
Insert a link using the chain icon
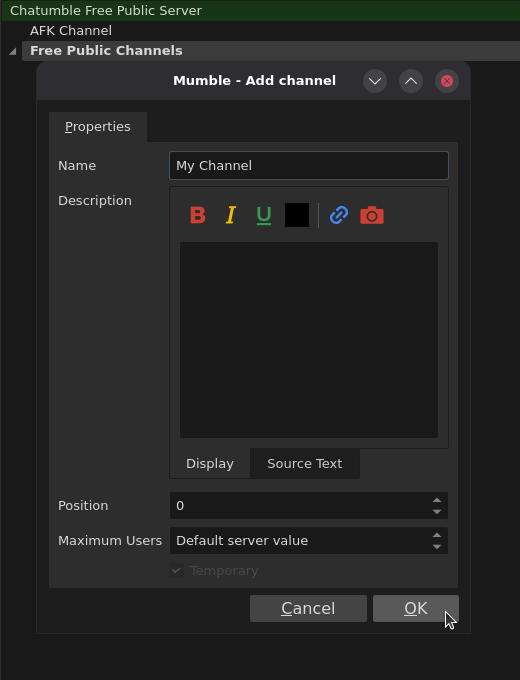[339, 215]
